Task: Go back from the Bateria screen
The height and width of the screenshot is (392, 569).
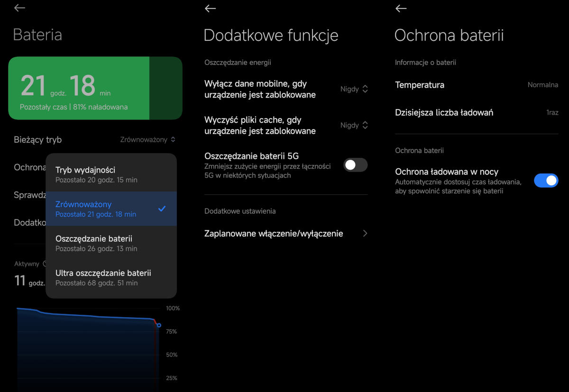Action: point(19,8)
